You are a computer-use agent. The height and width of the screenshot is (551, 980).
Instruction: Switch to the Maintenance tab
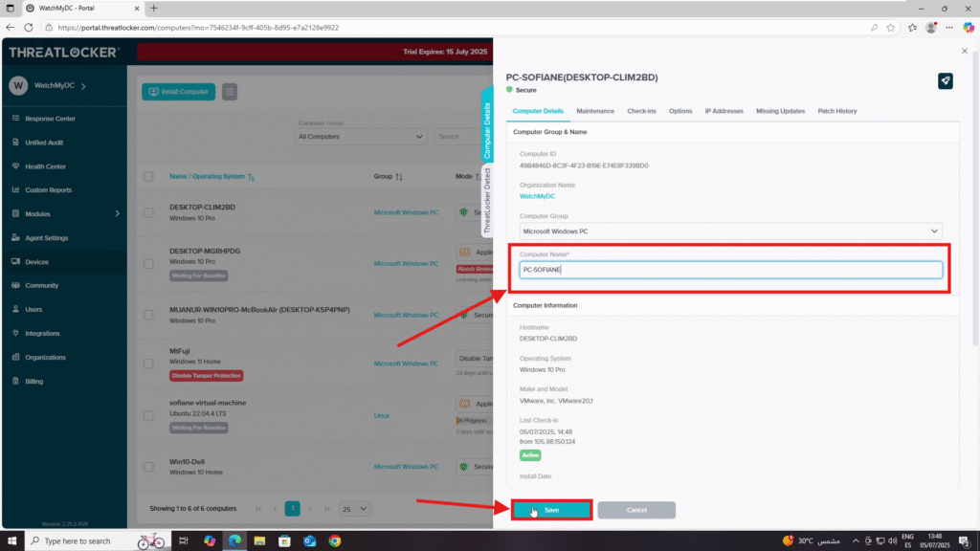[595, 111]
